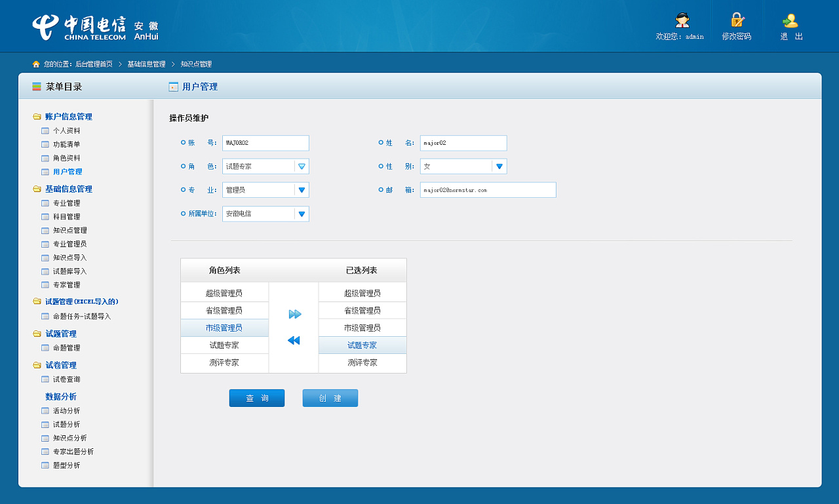
Task: Click the home icon in breadcrumb
Action: tap(36, 64)
